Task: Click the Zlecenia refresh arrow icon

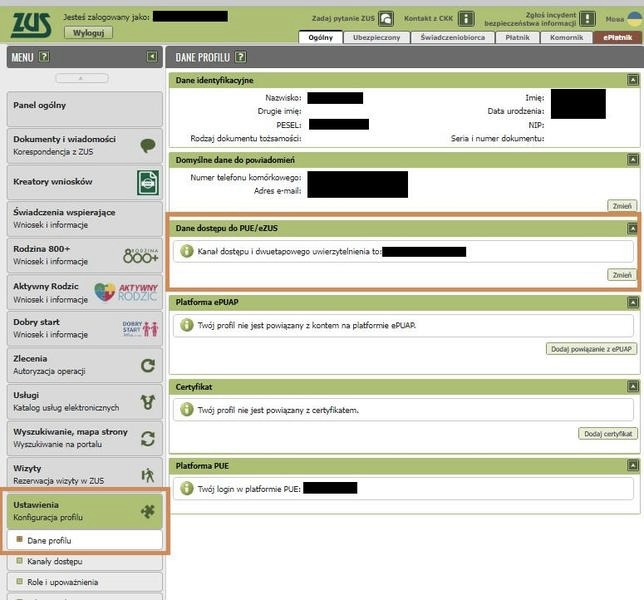Action: pyautogui.click(x=148, y=365)
